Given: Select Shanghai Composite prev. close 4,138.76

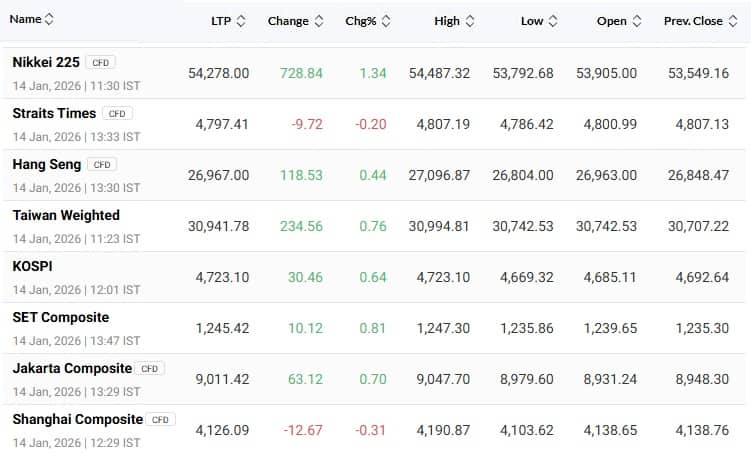Looking at the screenshot, I should tap(702, 431).
